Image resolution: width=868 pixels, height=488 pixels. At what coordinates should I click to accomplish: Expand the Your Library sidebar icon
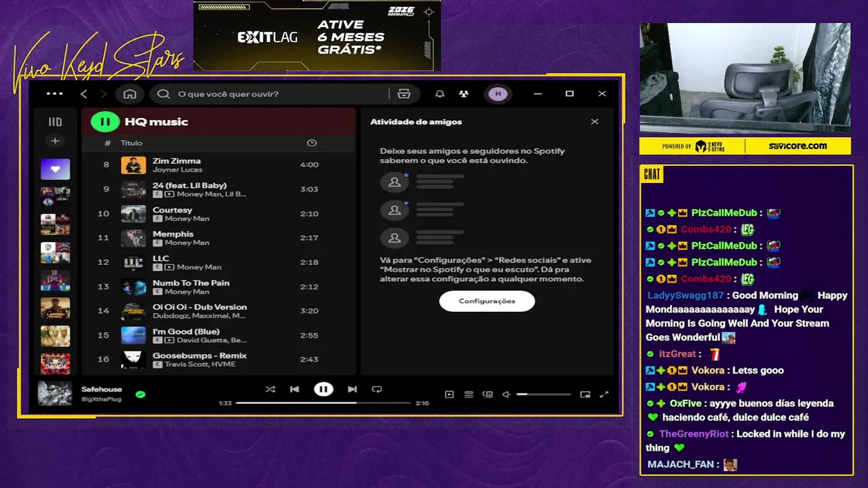coord(55,122)
